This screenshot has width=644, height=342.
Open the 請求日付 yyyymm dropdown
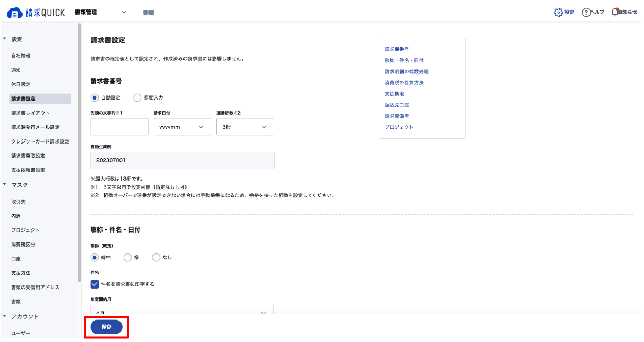182,127
